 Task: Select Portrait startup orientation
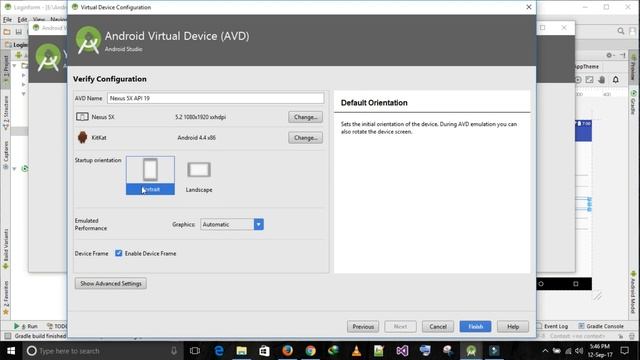(x=150, y=175)
